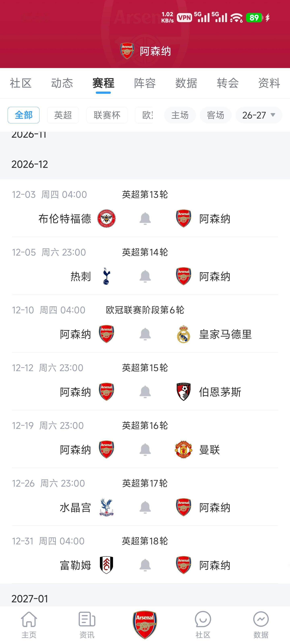This screenshot has width=290, height=644.
Task: Switch to the 阵容 tab
Action: pyautogui.click(x=145, y=83)
